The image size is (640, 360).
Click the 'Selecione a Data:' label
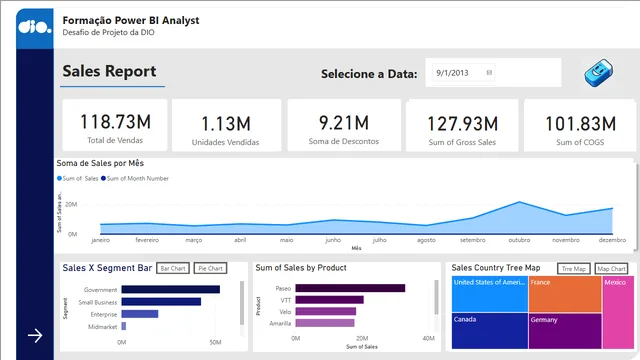tap(369, 74)
